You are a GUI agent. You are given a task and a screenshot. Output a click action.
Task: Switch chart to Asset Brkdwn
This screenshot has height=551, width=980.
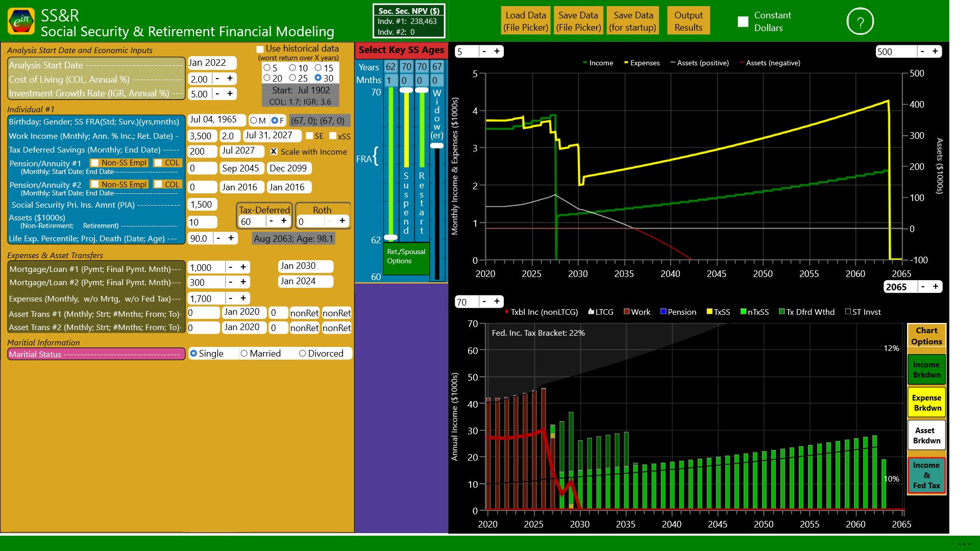click(926, 435)
